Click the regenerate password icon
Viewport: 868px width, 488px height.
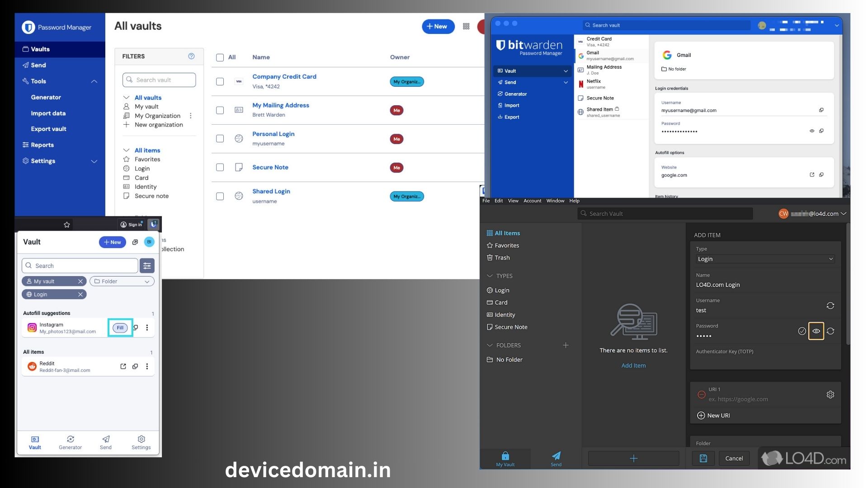click(830, 331)
